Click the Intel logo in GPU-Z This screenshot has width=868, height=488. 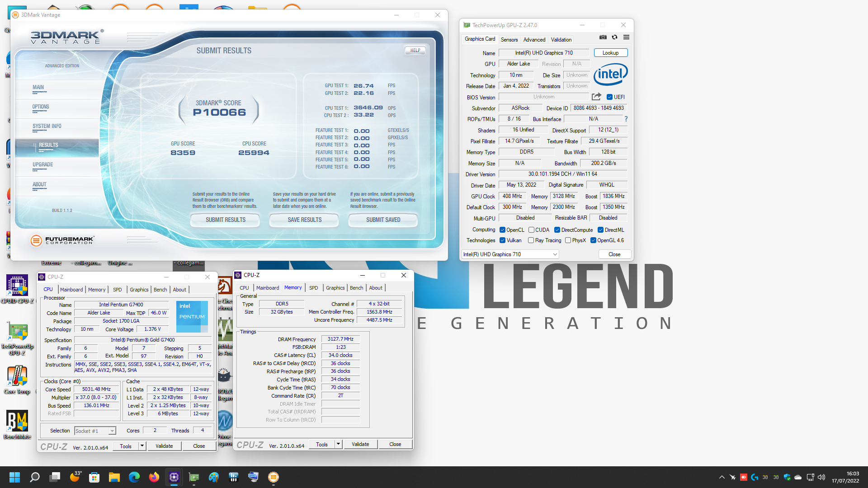tap(610, 74)
